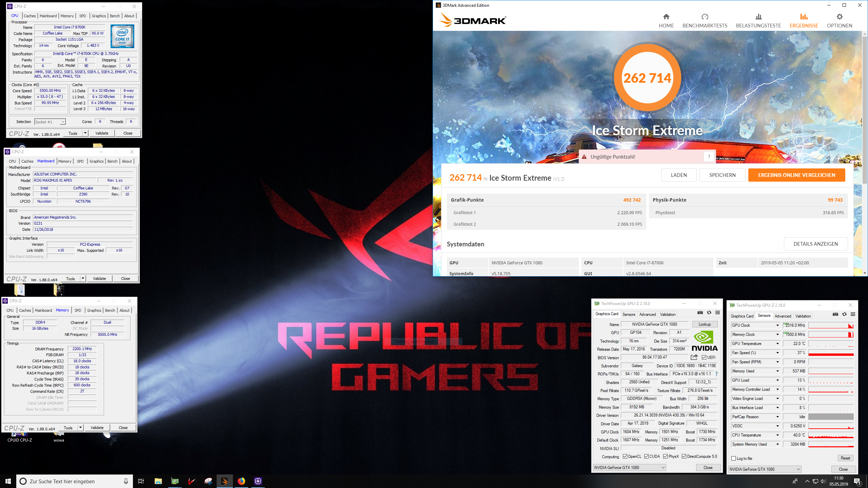
Task: Open CPUID CPU-Z desktop shortcut
Action: (20, 436)
